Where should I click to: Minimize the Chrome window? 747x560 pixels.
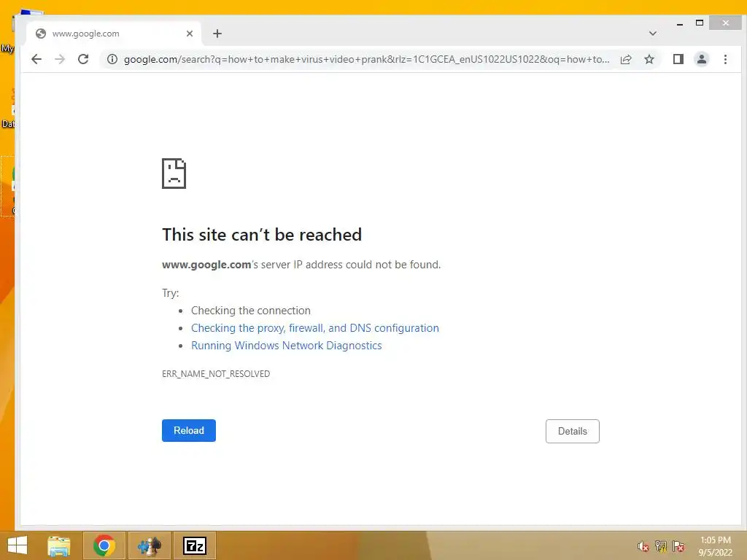point(680,23)
